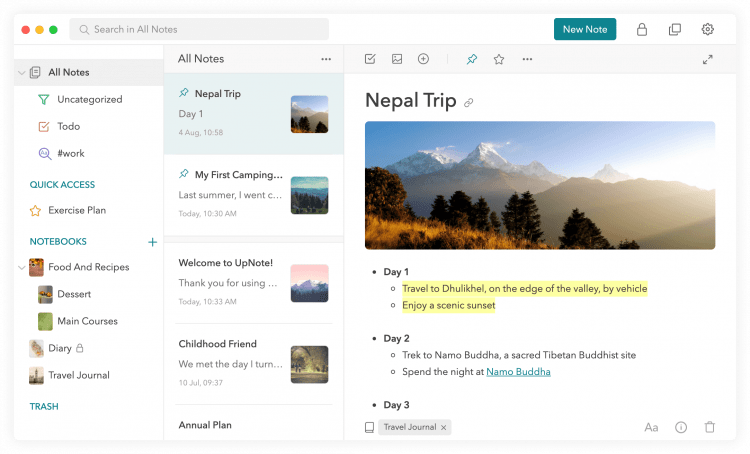Click the Search in All Notes field
The width and height of the screenshot is (750, 454).
point(199,29)
